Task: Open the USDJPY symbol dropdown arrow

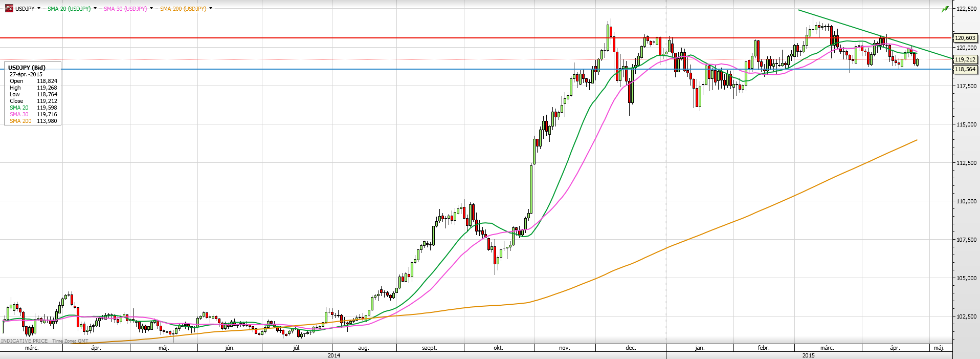Action: [39, 9]
